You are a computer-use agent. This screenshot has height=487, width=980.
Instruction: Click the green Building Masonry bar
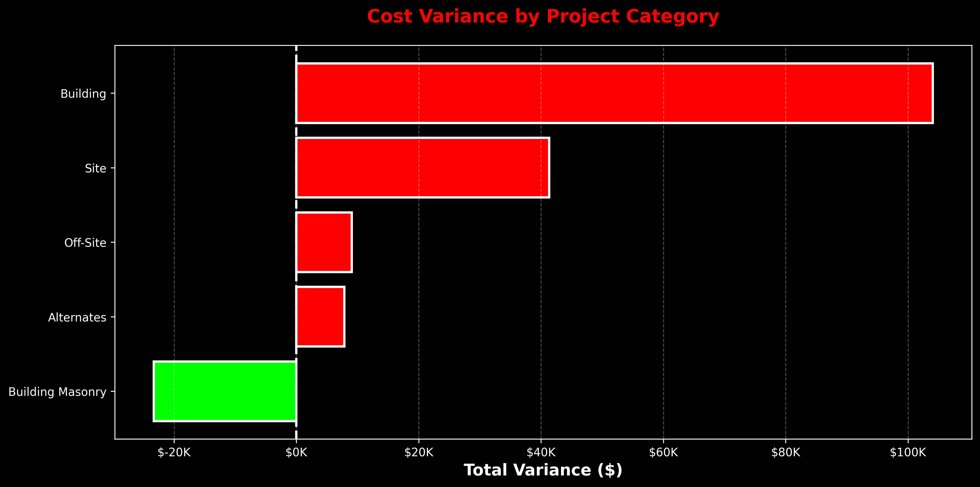pyautogui.click(x=224, y=391)
